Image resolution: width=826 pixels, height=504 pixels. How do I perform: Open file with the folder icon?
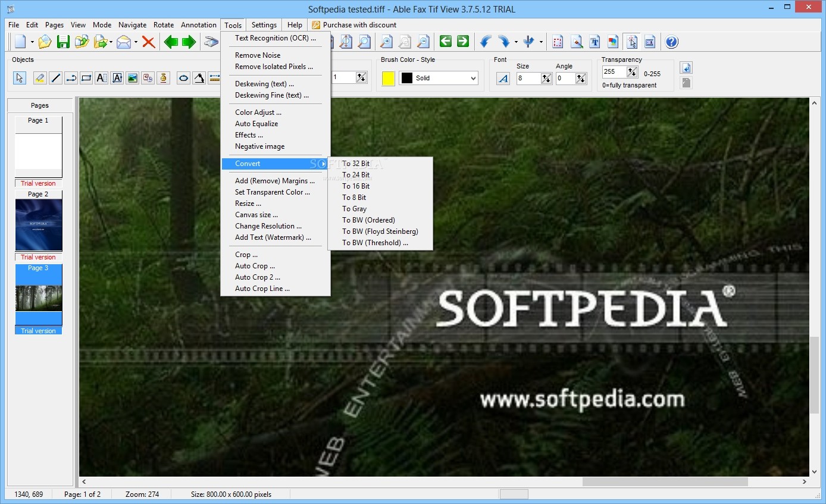click(45, 42)
